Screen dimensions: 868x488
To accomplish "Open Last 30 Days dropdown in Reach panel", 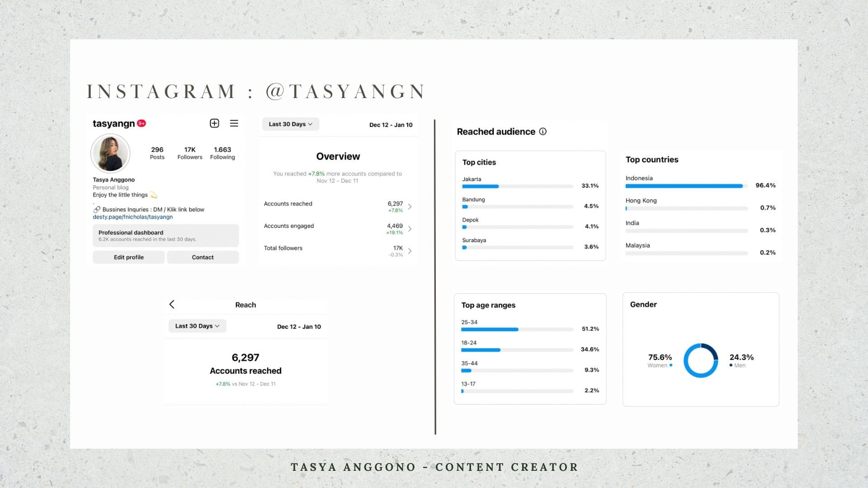I will [197, 326].
